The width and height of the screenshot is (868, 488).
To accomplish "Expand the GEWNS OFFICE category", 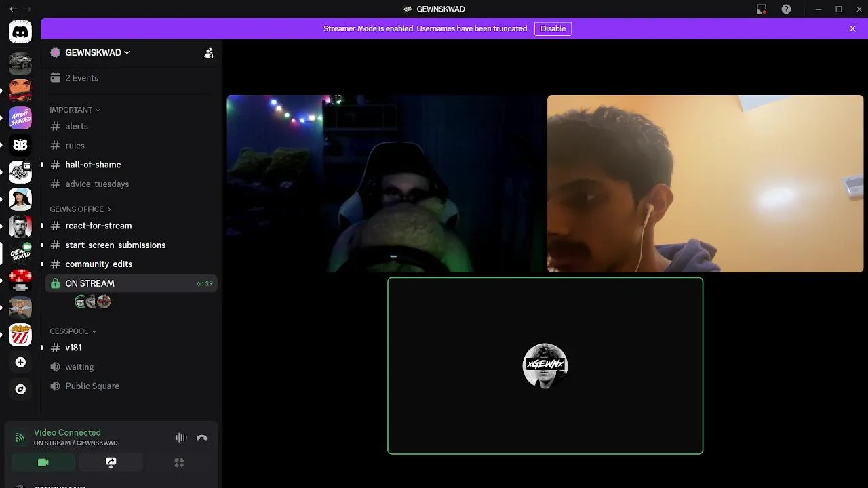I will [x=80, y=209].
